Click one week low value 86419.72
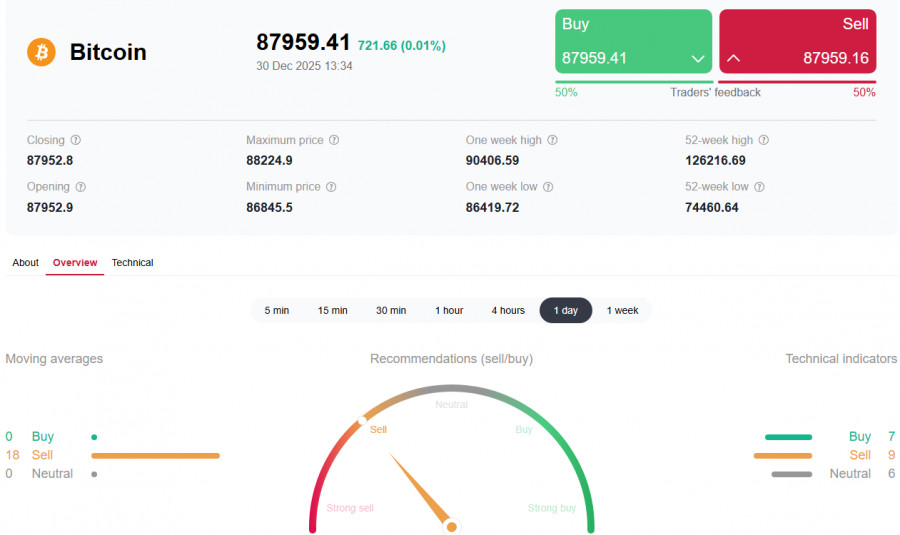This screenshot has width=900, height=535. [x=492, y=208]
